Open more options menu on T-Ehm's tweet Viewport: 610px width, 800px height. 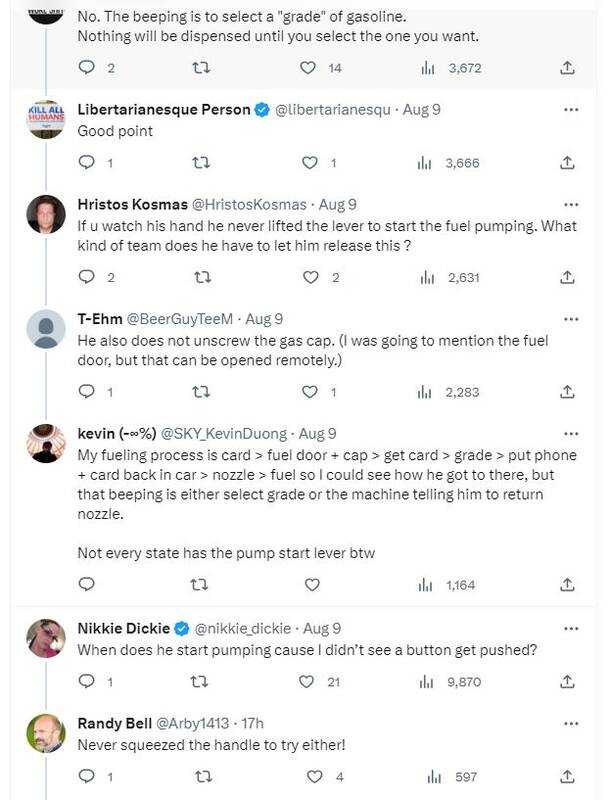point(571,318)
